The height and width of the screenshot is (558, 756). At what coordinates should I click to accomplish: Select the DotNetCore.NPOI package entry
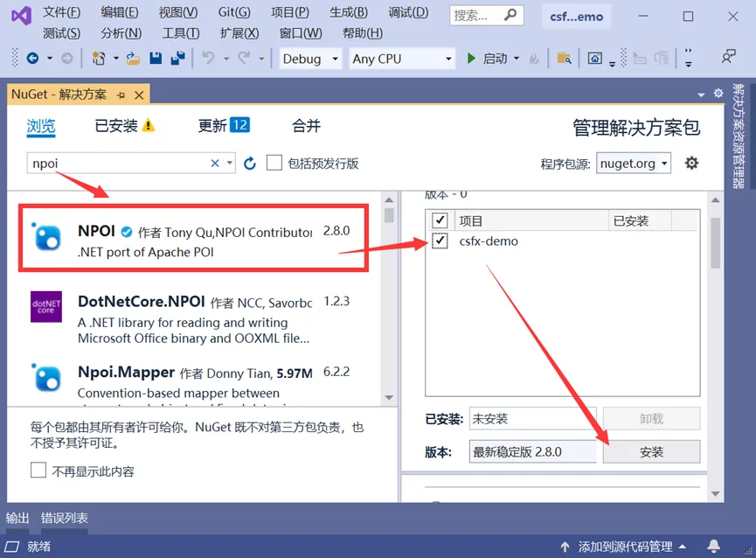point(194,318)
